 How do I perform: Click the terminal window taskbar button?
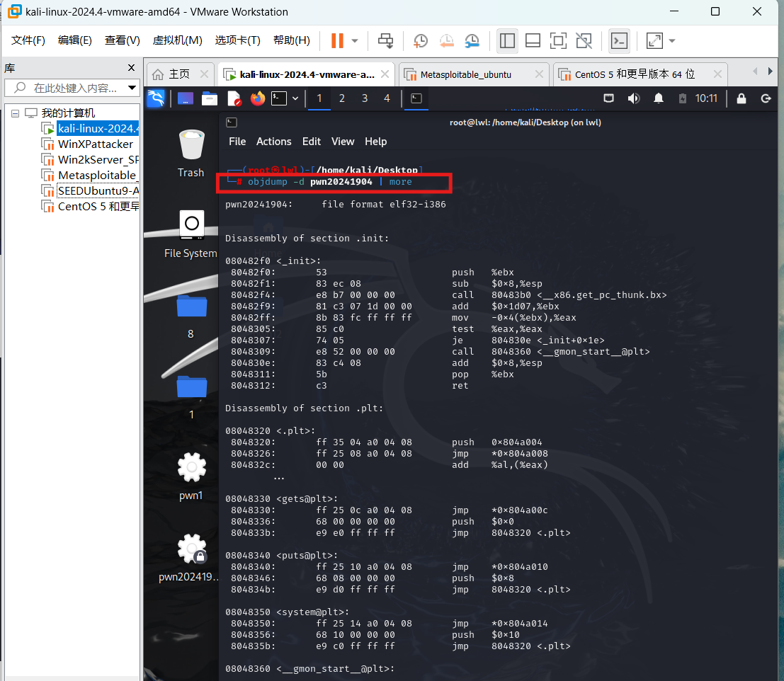pos(416,98)
